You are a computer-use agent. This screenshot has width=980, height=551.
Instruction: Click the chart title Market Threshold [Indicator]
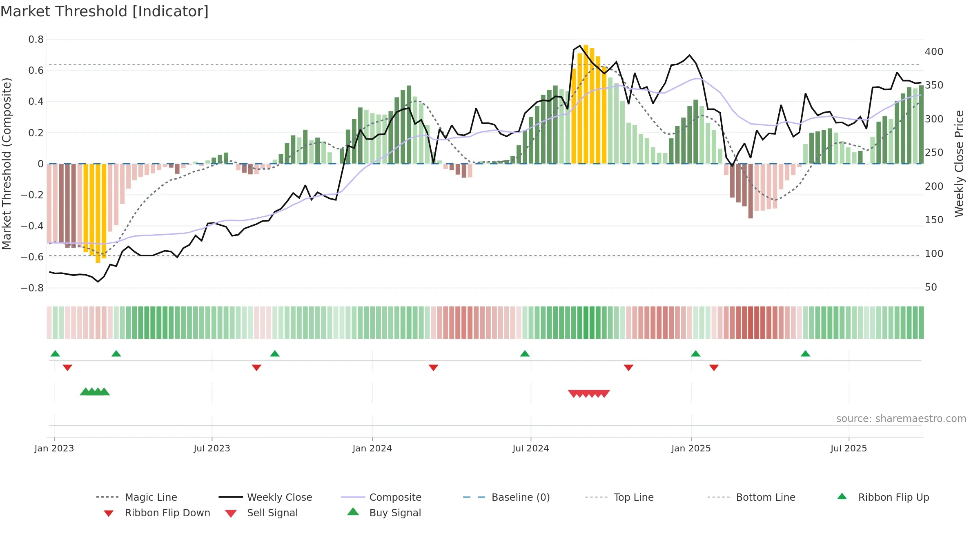tap(105, 11)
